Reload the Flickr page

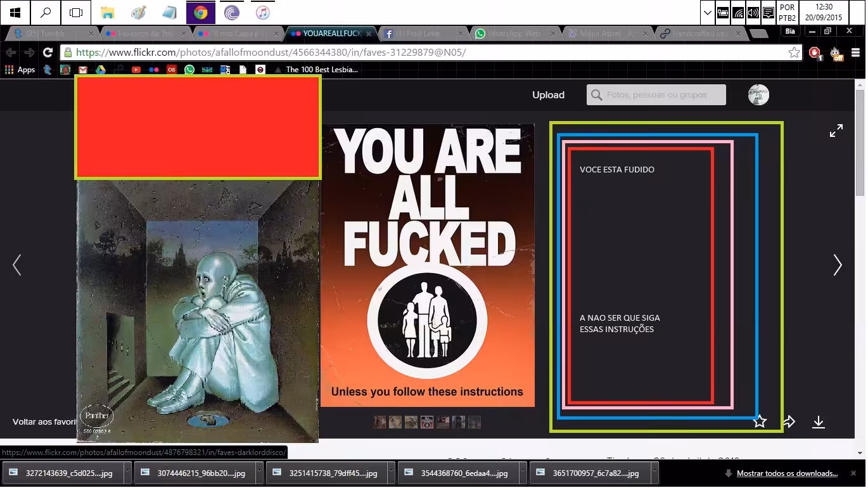(x=48, y=53)
